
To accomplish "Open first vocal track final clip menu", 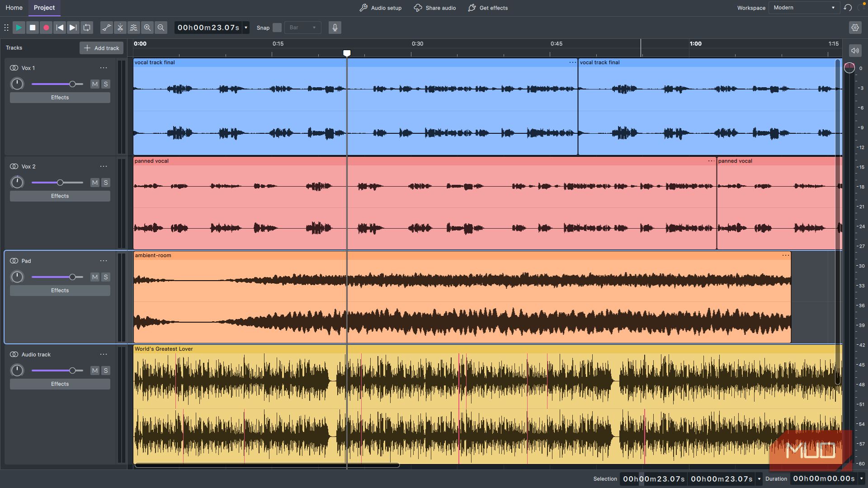I will pyautogui.click(x=572, y=62).
